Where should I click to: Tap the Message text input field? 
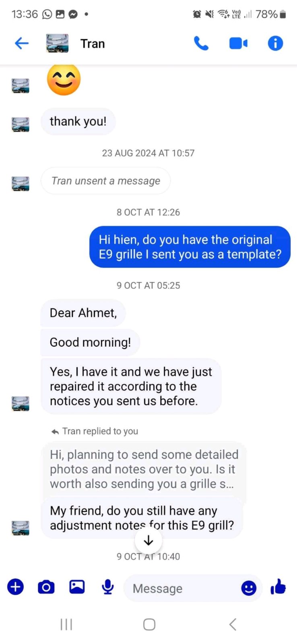[x=183, y=588]
